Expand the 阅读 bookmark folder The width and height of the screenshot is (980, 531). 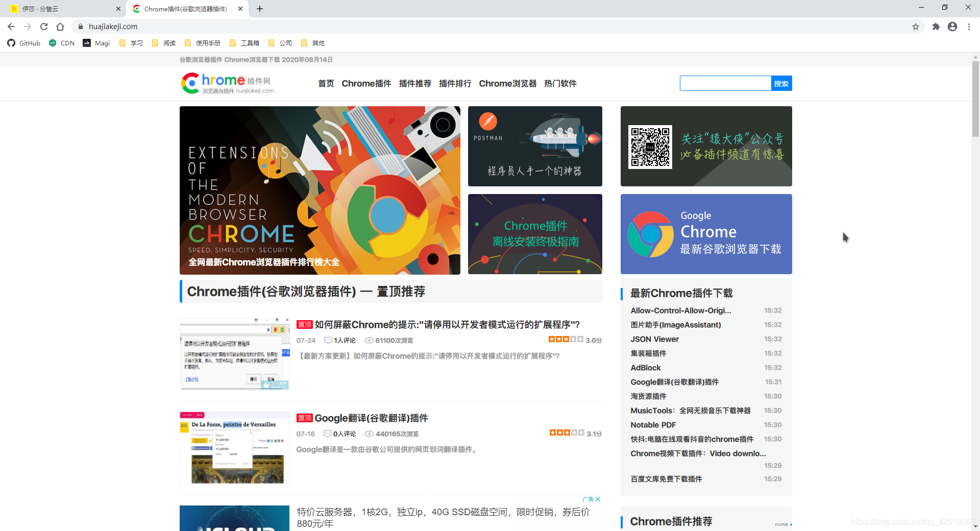tap(164, 43)
